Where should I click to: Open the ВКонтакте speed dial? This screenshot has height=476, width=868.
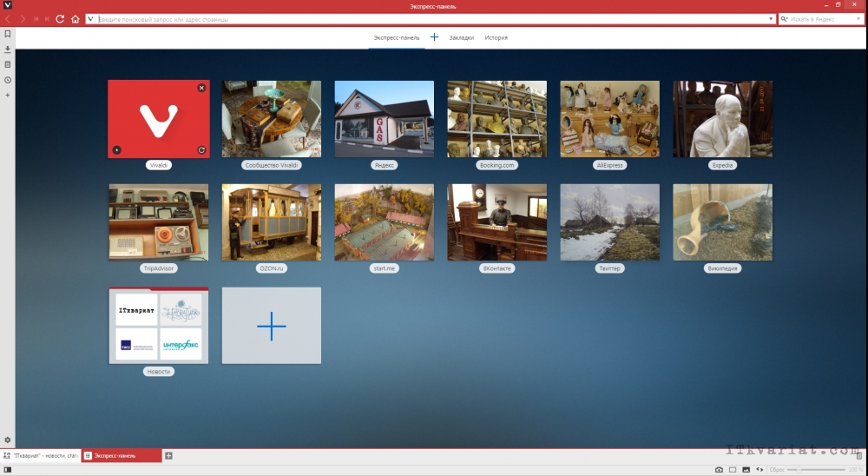pyautogui.click(x=497, y=222)
